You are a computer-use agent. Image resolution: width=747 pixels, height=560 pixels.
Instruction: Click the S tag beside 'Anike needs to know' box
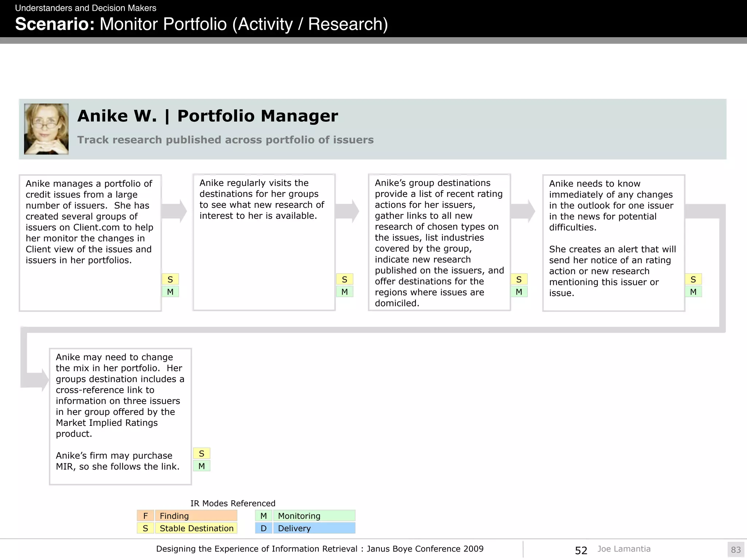693,279
